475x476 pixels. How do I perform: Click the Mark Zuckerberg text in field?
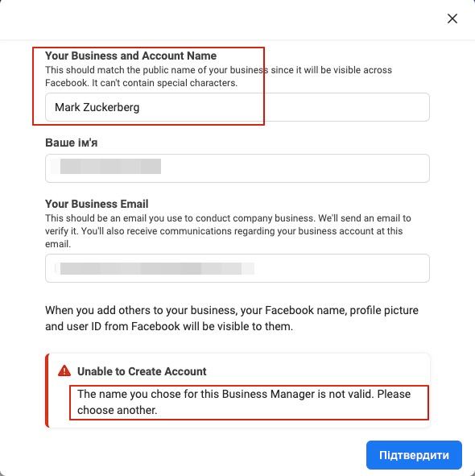(x=97, y=107)
